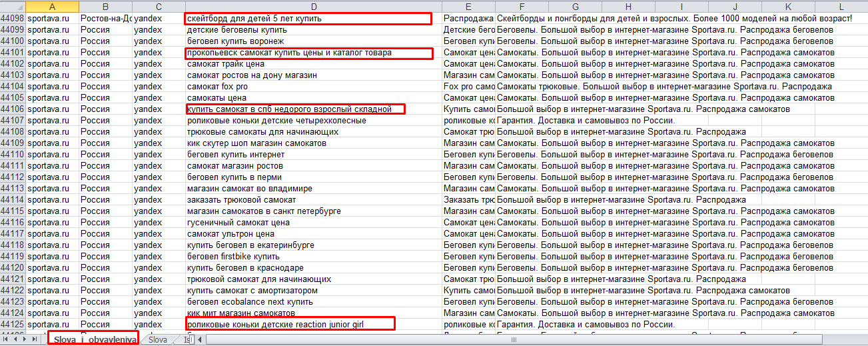Click cell 'самокат трайк цена'
This screenshot has width=868, height=346.
coord(313,64)
